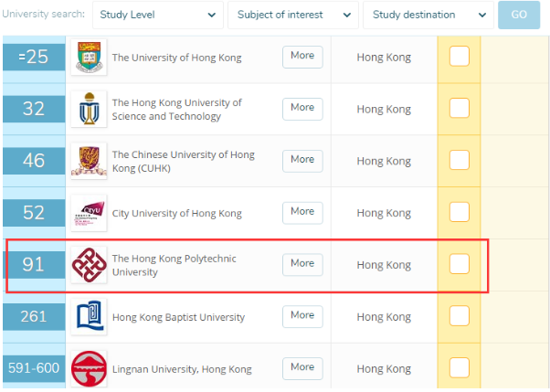
Task: Tick the checkbox for University of Hong Kong
Action: point(460,57)
